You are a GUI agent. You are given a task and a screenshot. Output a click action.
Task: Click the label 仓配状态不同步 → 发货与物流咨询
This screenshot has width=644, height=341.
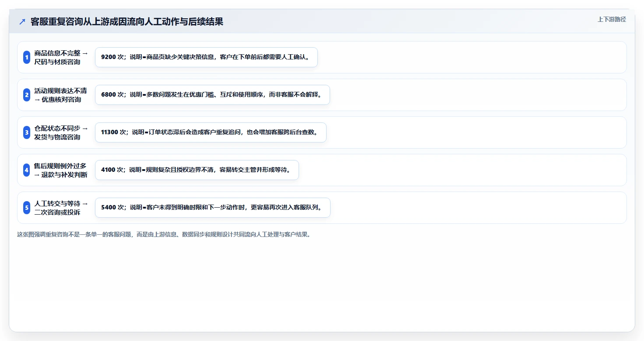click(x=61, y=132)
